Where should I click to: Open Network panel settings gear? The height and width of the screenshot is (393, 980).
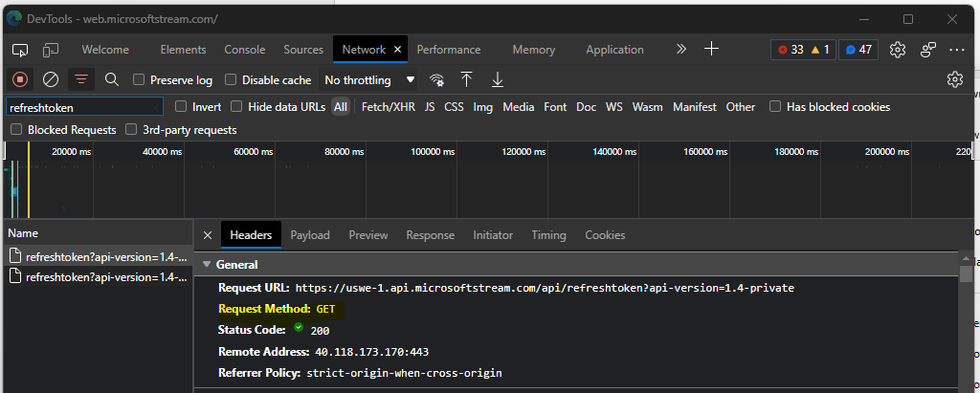(x=954, y=79)
